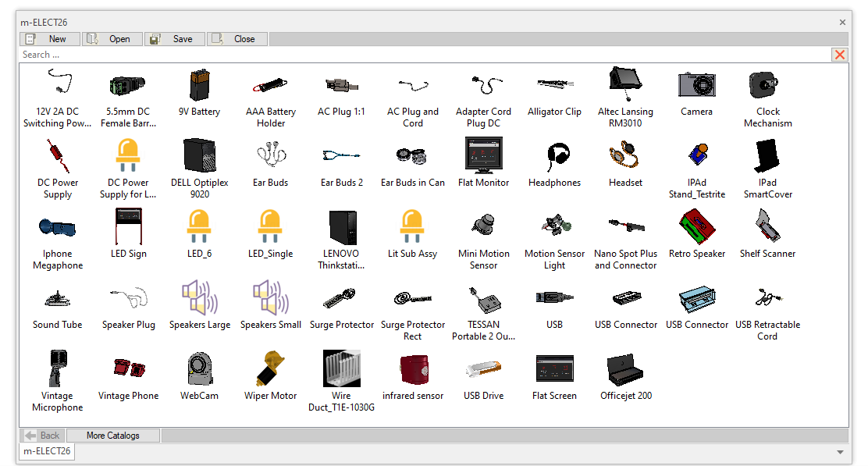
Task: Switch to the m-ELECT26 tab
Action: tap(47, 451)
